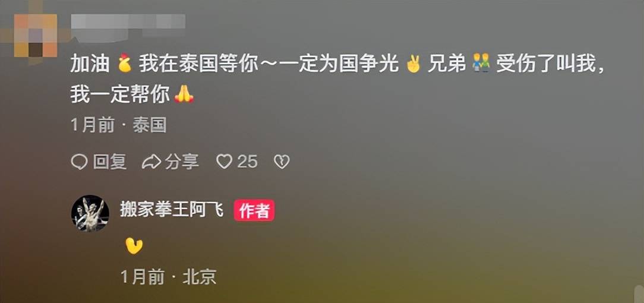Click the blurred commenter username
Image resolution: width=644 pixels, height=303 pixels.
pyautogui.click(x=128, y=23)
